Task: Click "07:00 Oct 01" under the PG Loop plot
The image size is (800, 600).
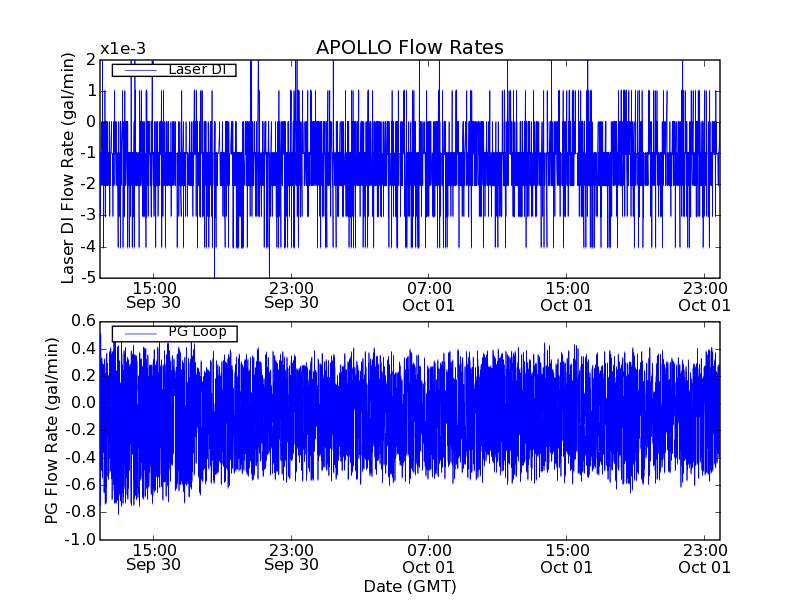Action: click(429, 560)
